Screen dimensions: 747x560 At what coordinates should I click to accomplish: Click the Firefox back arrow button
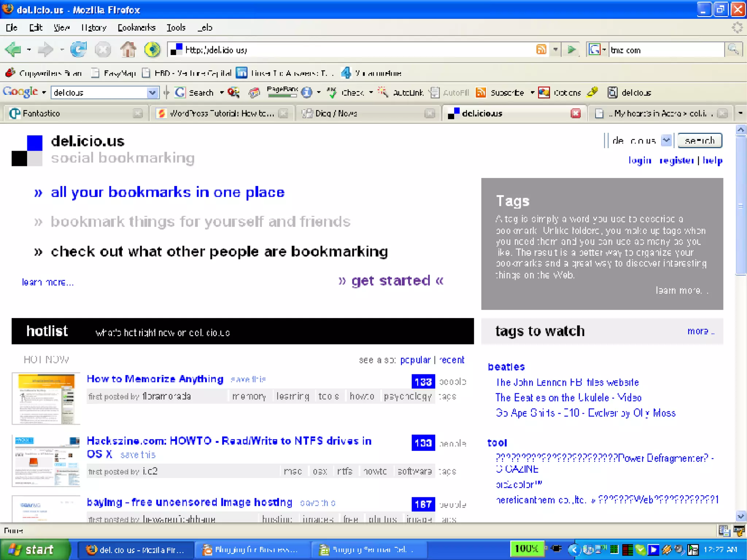13,49
